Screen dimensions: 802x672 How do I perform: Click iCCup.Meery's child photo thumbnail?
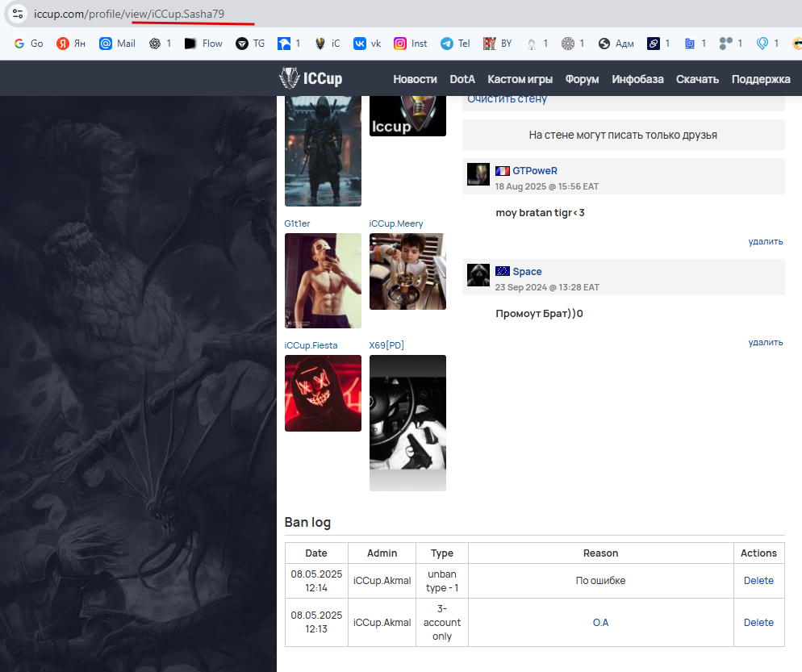(x=407, y=272)
